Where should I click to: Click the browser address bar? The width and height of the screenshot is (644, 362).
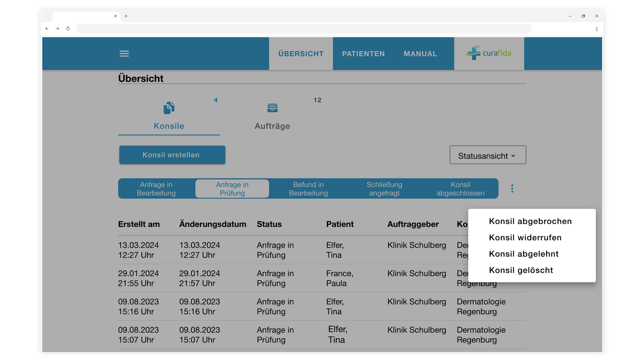(x=304, y=28)
